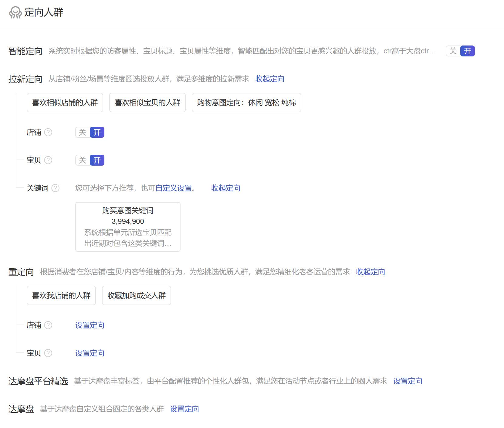Viewport: 504px width, 428px height.
Task: Click help icon next to 关键词
Action: point(56,188)
